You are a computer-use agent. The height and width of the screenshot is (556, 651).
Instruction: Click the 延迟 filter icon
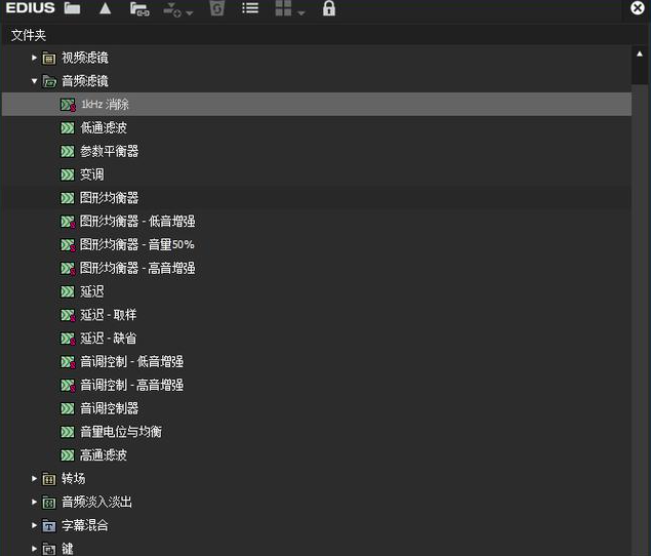[67, 291]
